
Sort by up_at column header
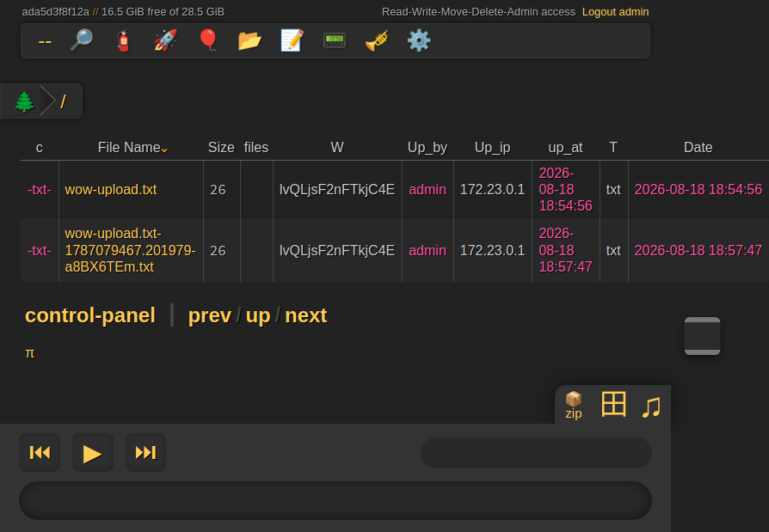coord(565,148)
